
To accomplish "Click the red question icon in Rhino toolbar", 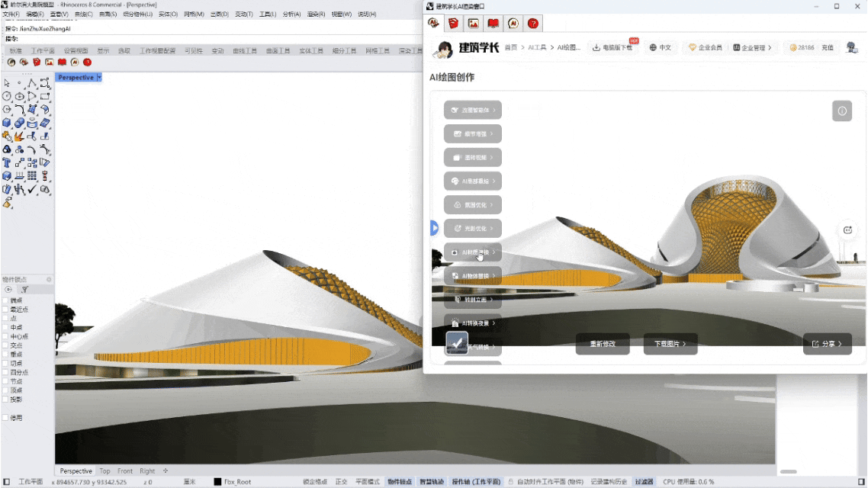I will 87,62.
